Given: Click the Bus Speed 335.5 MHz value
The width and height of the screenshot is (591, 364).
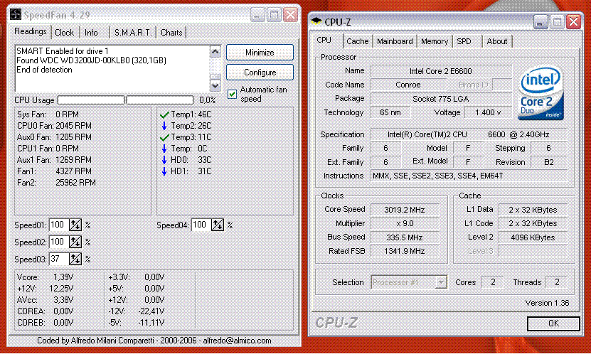Looking at the screenshot, I should point(405,237).
